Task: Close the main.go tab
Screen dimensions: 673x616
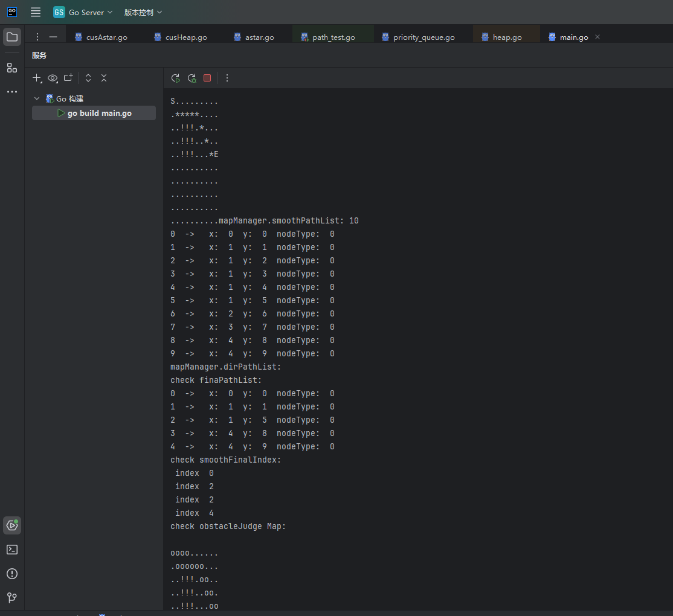Action: pyautogui.click(x=597, y=37)
